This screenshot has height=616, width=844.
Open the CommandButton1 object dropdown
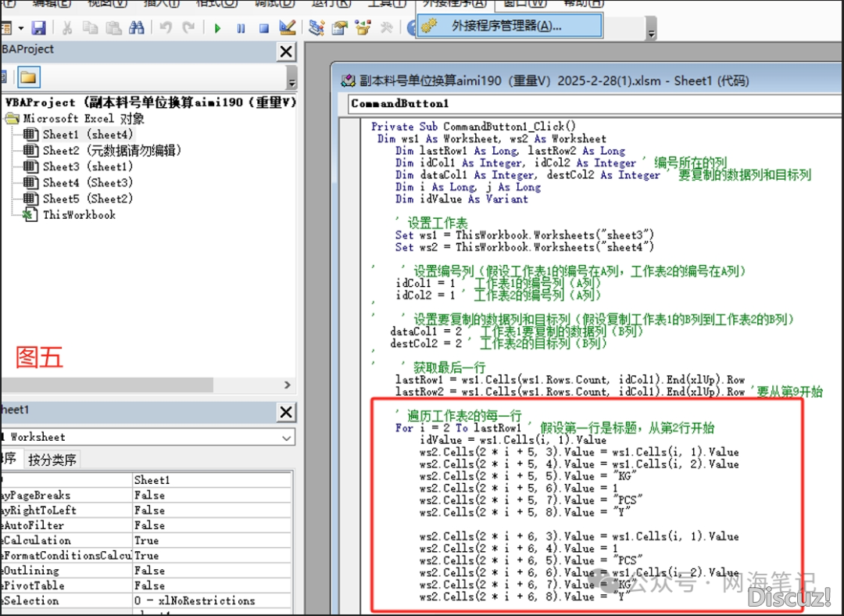[x=595, y=103]
